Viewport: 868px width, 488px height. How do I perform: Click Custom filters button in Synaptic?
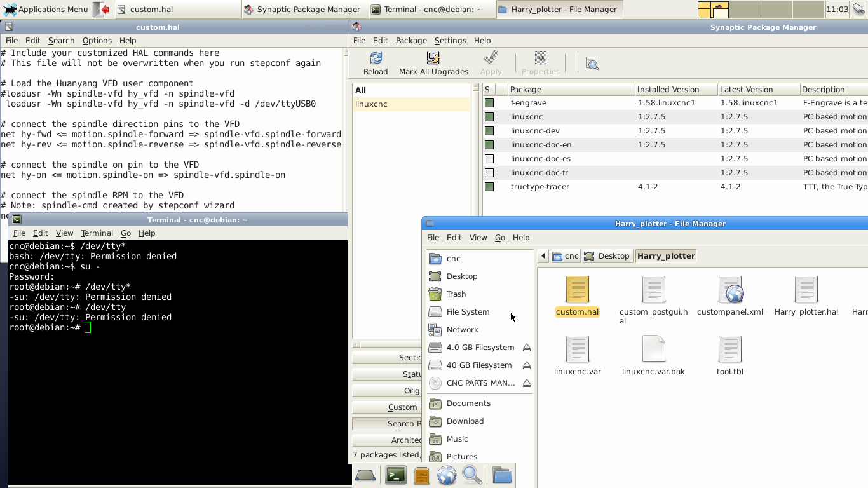[386, 407]
